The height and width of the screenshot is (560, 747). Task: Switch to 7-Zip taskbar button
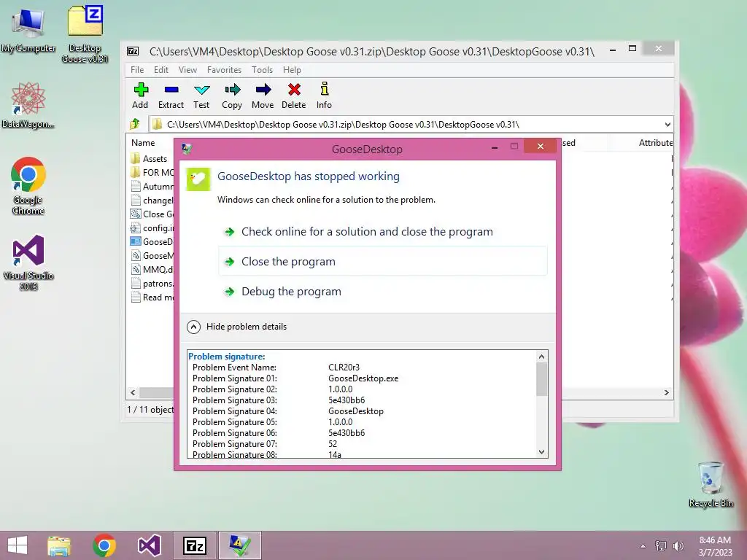coord(194,545)
